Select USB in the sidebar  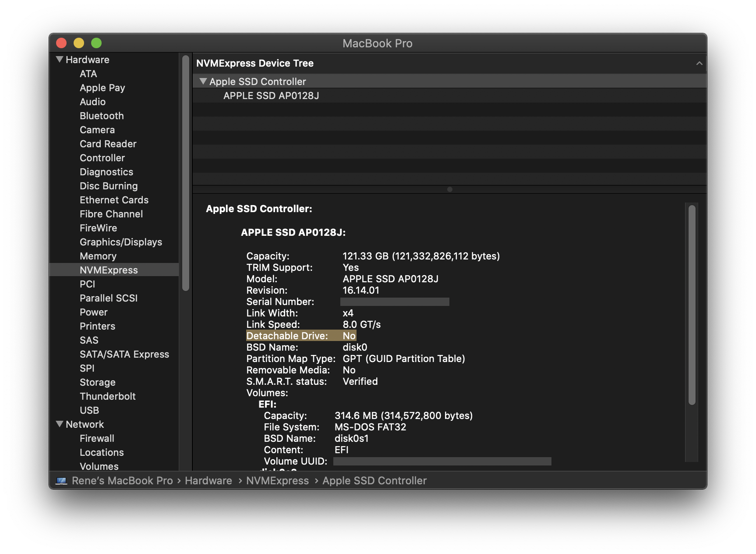click(x=89, y=410)
